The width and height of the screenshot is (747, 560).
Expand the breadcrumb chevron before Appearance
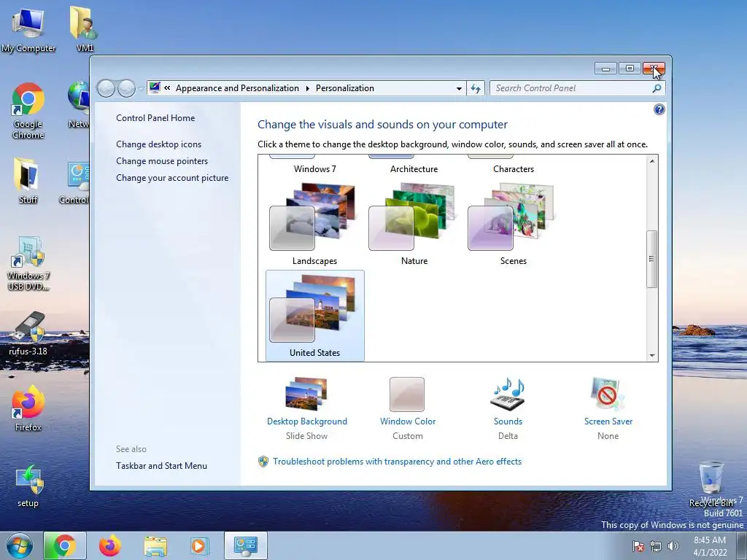167,87
